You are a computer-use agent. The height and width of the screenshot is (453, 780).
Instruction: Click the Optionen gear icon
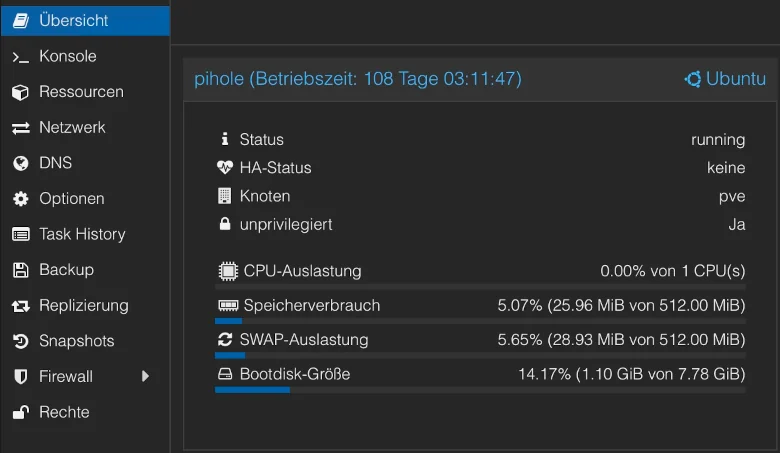20,199
